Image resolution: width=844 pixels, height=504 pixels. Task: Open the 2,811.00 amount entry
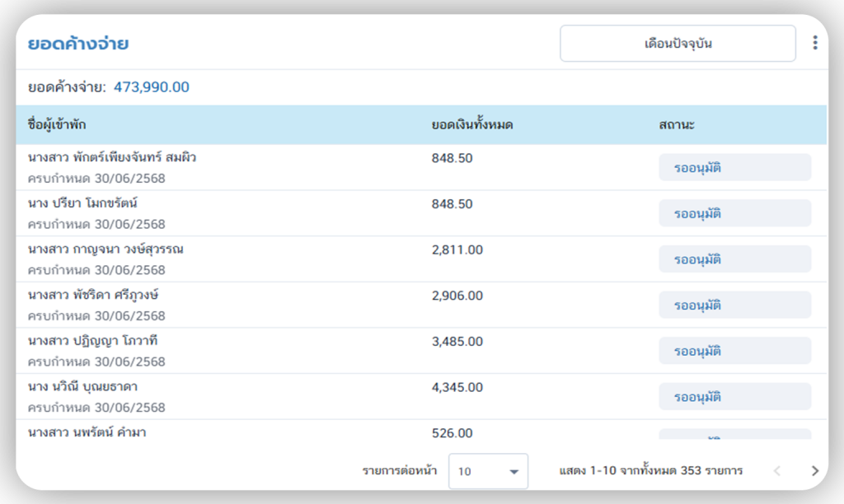point(457,250)
